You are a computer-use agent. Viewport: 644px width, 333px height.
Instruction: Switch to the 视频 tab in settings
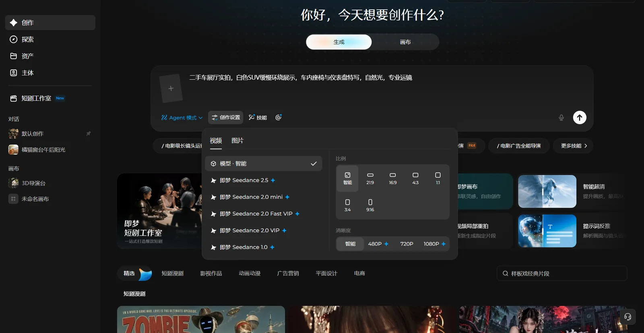(x=216, y=141)
